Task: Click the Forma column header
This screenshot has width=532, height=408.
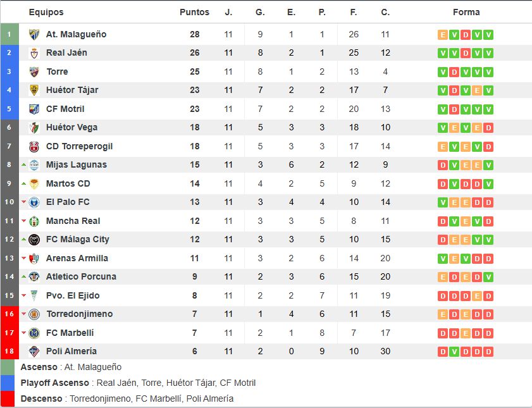Action: click(x=466, y=12)
